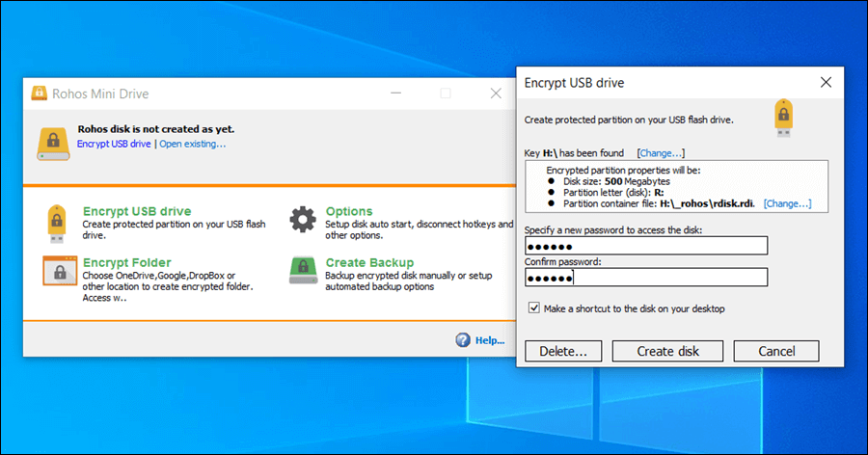Click the 'Create protected partition on your USB flash drive.' dialog text
This screenshot has width=868, height=455.
point(629,120)
